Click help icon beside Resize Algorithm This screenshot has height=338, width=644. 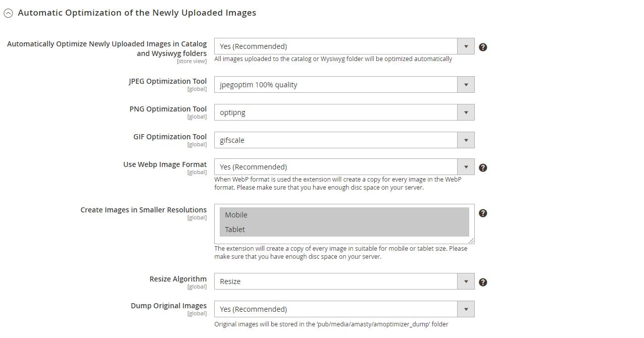pyautogui.click(x=483, y=282)
